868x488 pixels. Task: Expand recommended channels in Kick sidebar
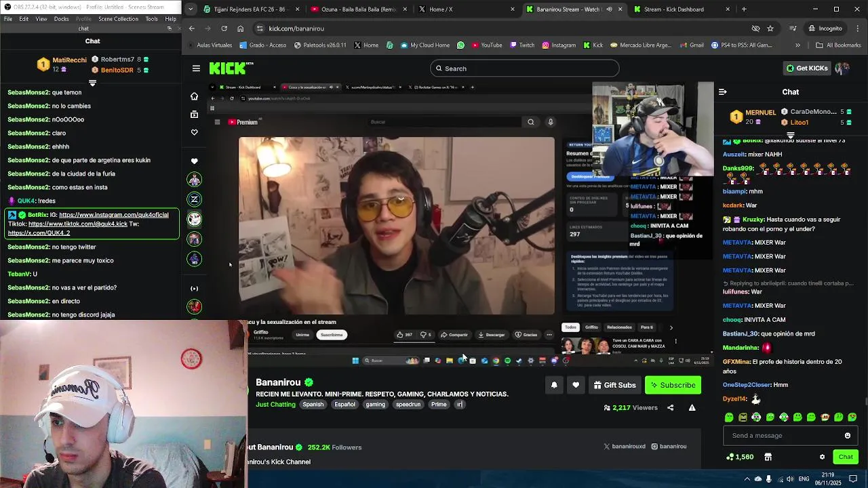[195, 289]
